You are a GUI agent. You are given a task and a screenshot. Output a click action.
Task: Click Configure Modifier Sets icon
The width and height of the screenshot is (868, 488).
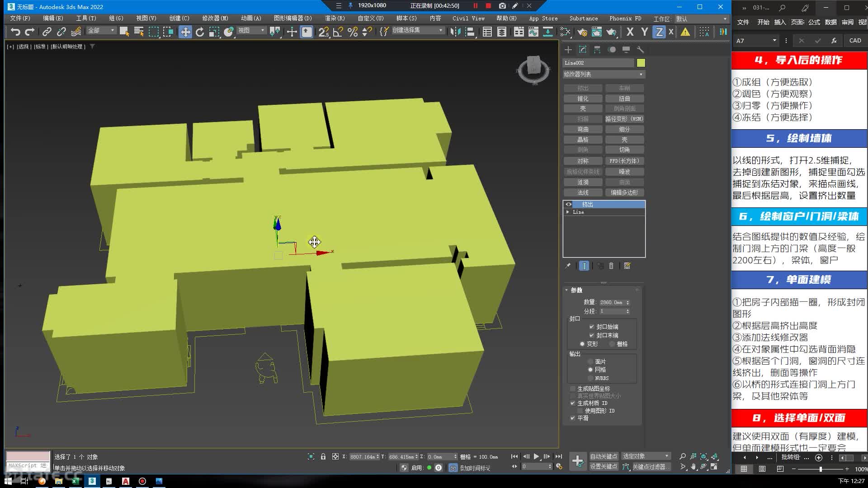pos(627,266)
